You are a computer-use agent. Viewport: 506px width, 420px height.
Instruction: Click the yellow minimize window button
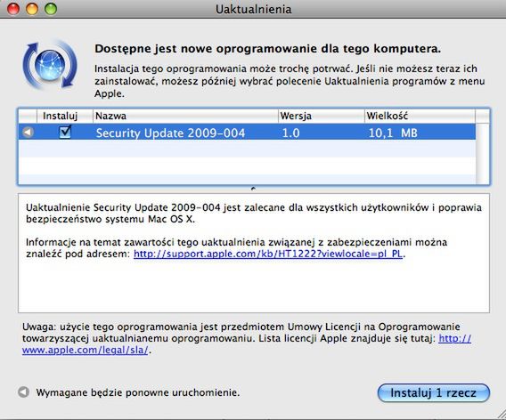click(x=32, y=9)
